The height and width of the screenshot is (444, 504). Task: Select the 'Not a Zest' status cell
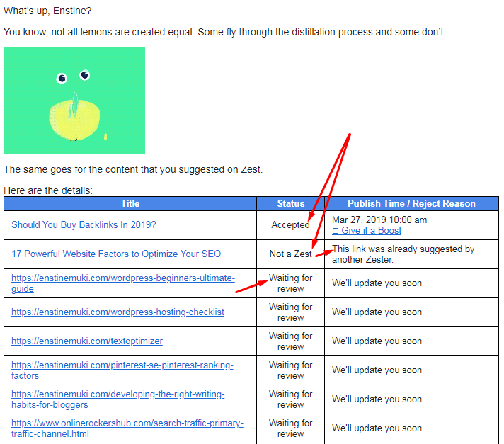(290, 254)
